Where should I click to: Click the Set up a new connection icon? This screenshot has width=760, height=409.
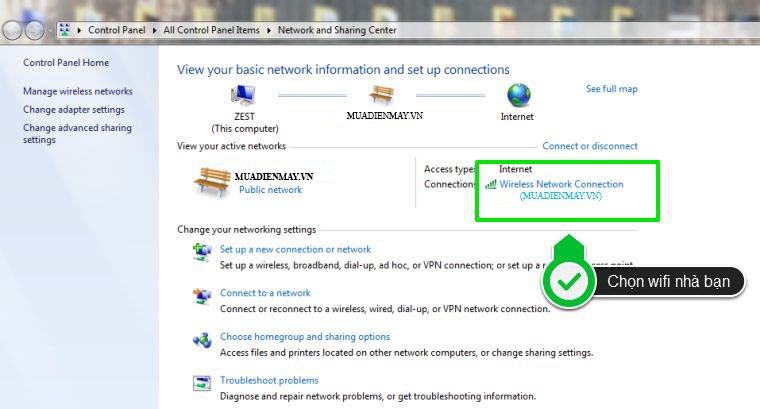tap(202, 252)
